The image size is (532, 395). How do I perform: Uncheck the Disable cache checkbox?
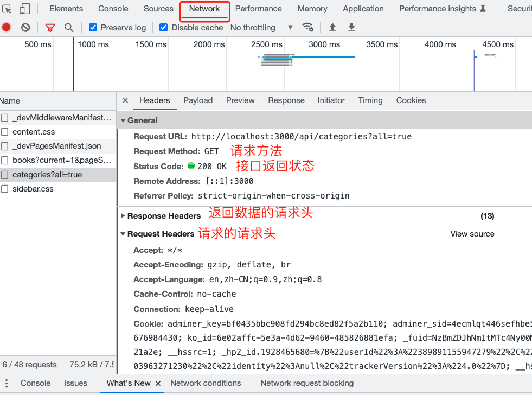pyautogui.click(x=164, y=28)
